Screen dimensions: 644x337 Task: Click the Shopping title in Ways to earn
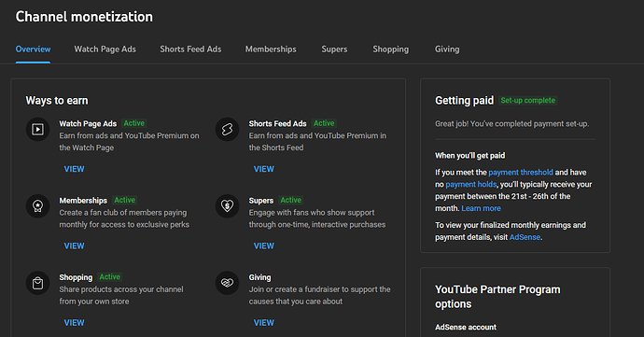tap(76, 277)
